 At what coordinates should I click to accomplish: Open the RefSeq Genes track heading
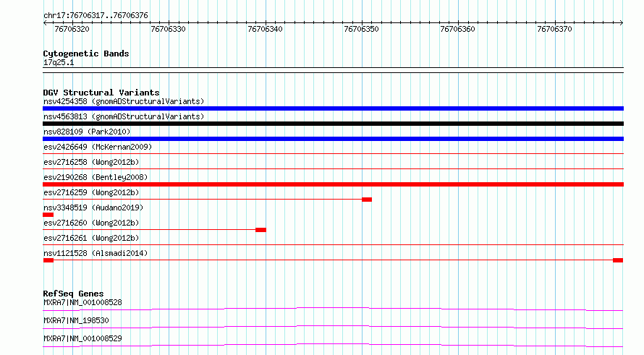coord(73,294)
